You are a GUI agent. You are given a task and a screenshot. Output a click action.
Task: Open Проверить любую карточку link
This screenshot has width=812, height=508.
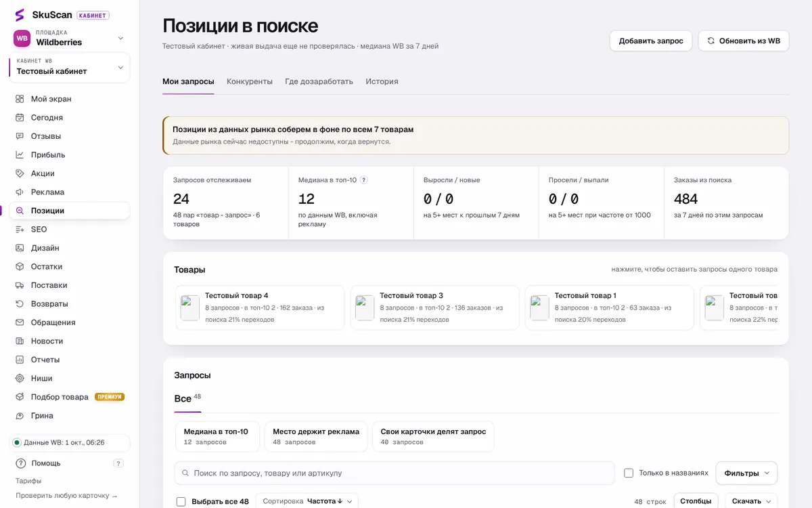66,496
